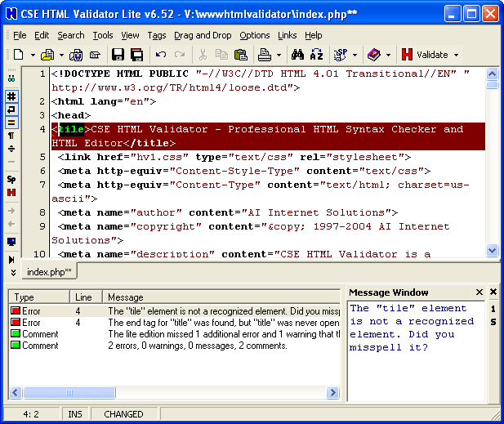The height and width of the screenshot is (424, 504).
Task: Click the monitor preview icon in sidebar
Action: 11,242
